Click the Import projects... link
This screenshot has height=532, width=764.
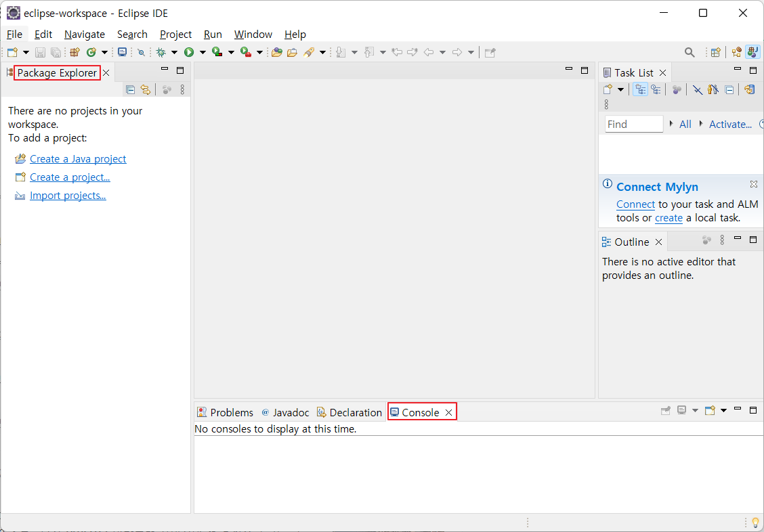pyautogui.click(x=68, y=196)
